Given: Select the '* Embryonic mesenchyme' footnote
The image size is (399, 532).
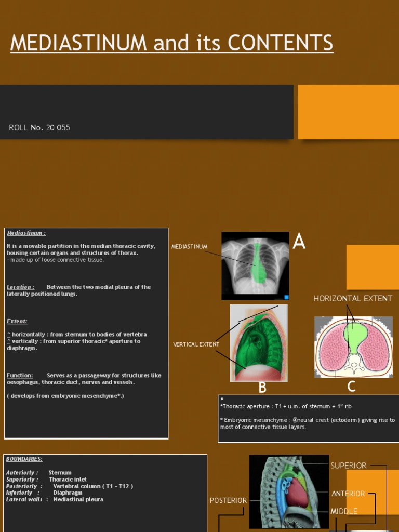Looking at the screenshot, I should (x=308, y=423).
